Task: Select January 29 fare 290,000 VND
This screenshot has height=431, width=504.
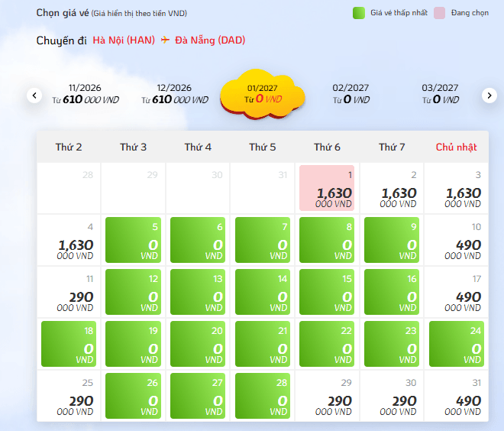Action: (x=327, y=396)
